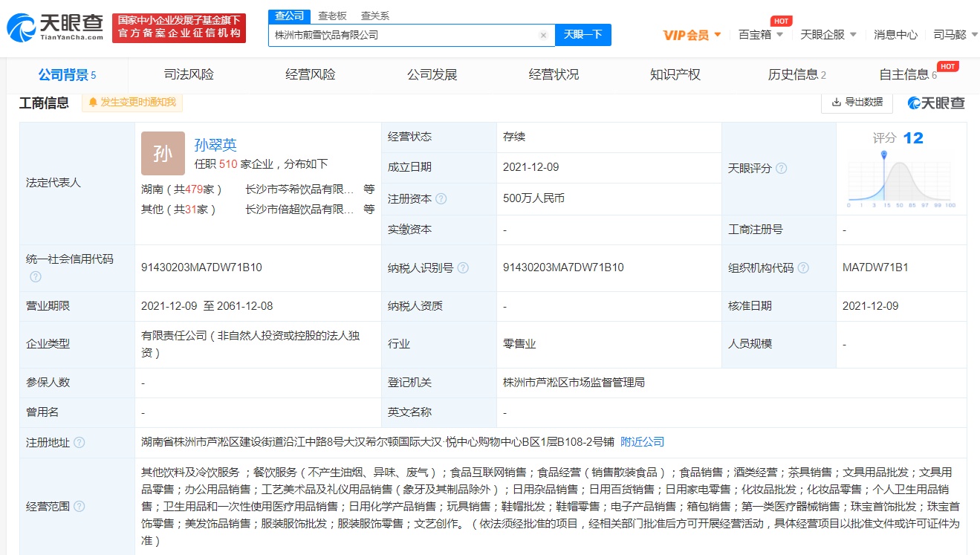Expand the 天眼企服 dropdown
The width and height of the screenshot is (980, 555).
click(x=828, y=35)
